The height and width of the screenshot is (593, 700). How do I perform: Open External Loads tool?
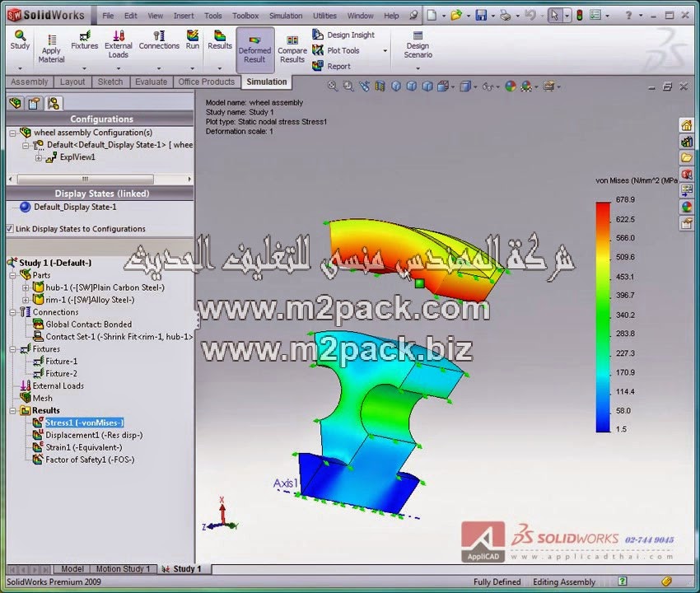119,44
